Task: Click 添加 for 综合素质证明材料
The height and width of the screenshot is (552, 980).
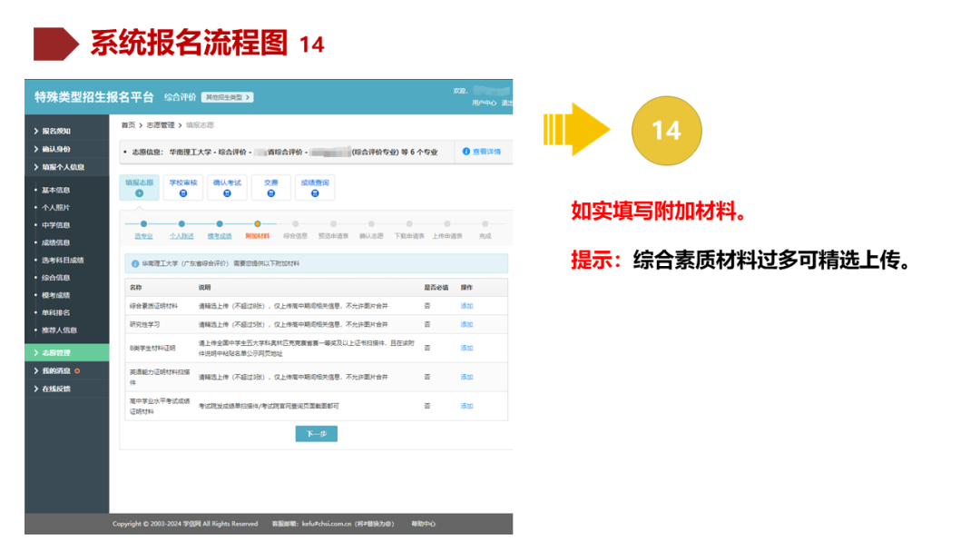Action: pos(466,305)
